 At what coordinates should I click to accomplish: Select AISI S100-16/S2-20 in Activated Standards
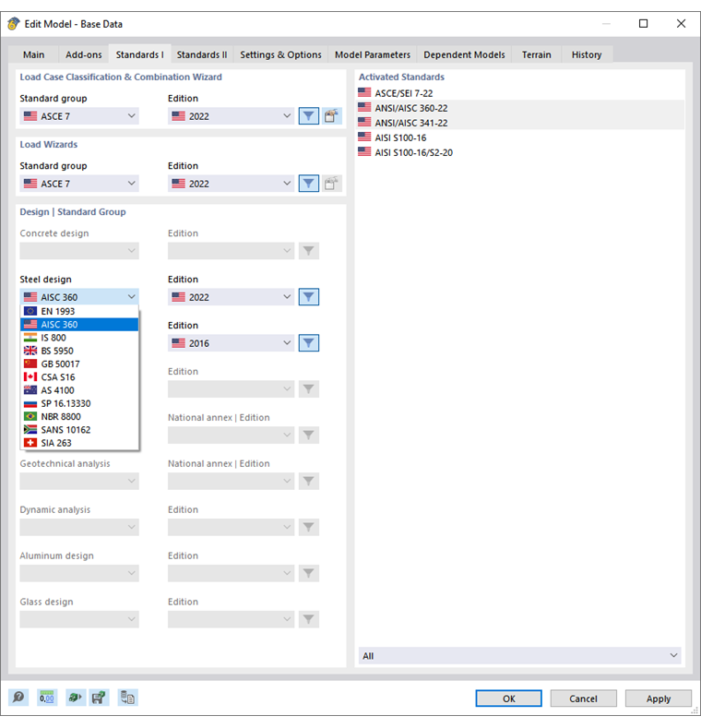520,152
